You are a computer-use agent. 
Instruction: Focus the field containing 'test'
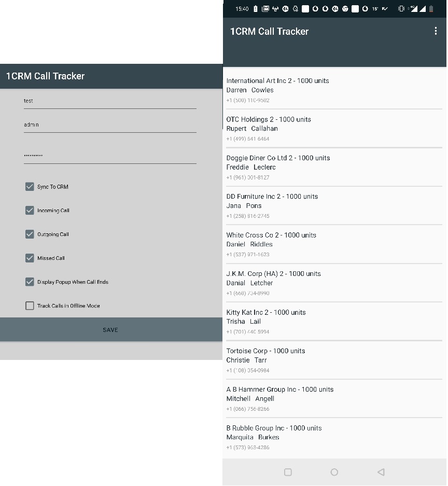(110, 101)
